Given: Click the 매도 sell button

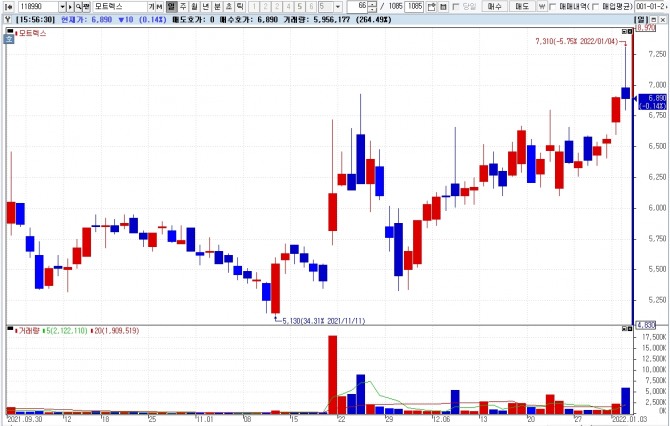Looking at the screenshot, I should coord(522,7).
